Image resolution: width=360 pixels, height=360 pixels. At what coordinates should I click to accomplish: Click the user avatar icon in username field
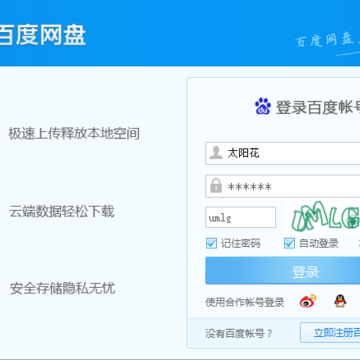coord(216,153)
